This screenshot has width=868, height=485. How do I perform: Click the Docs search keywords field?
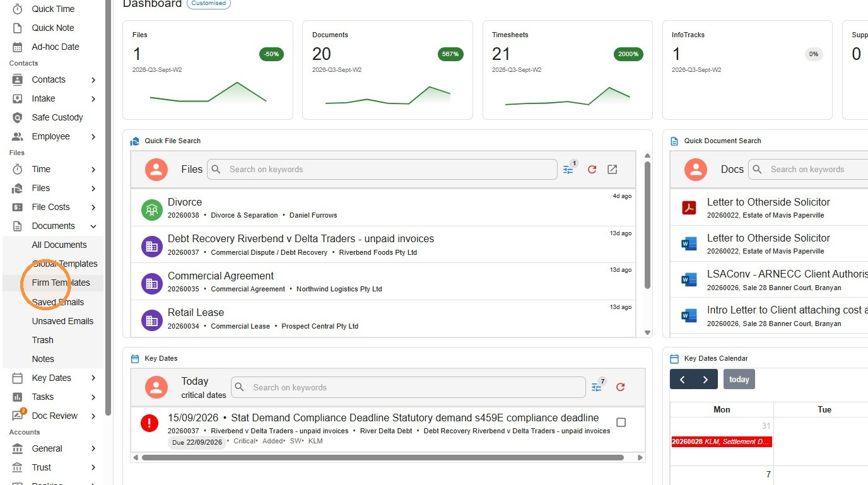[x=808, y=169]
